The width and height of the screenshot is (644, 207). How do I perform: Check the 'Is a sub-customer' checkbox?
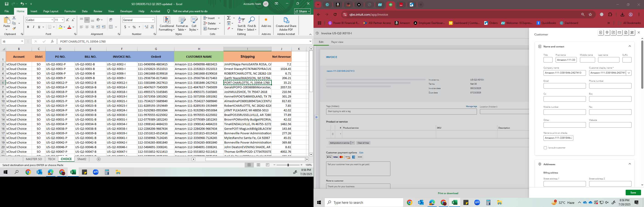coord(545,148)
